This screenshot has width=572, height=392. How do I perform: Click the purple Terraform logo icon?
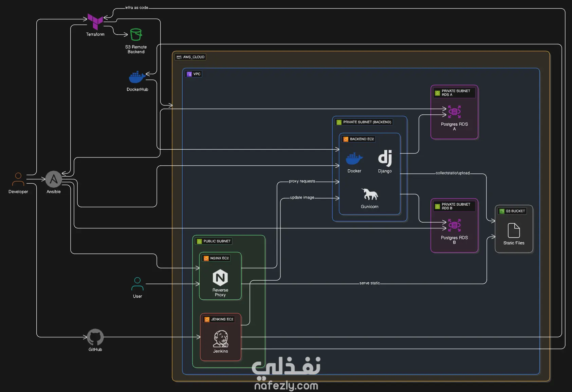click(x=95, y=22)
